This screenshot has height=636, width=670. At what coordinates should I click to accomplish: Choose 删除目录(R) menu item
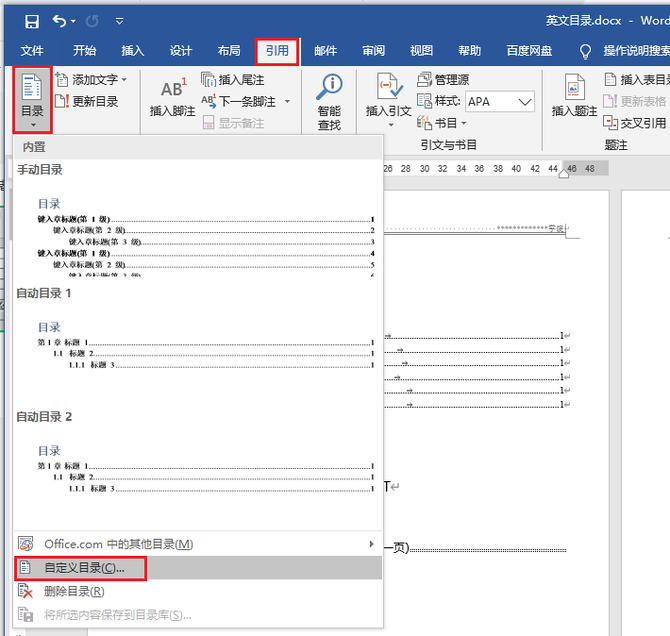tap(198, 591)
